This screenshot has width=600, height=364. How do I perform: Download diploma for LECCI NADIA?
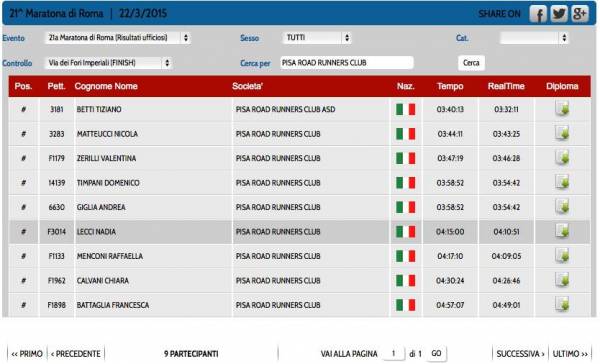562,231
